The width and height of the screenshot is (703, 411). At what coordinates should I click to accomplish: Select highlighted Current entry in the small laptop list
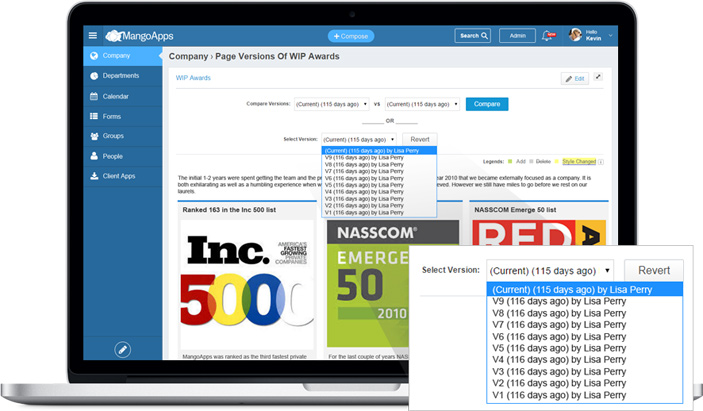point(379,151)
